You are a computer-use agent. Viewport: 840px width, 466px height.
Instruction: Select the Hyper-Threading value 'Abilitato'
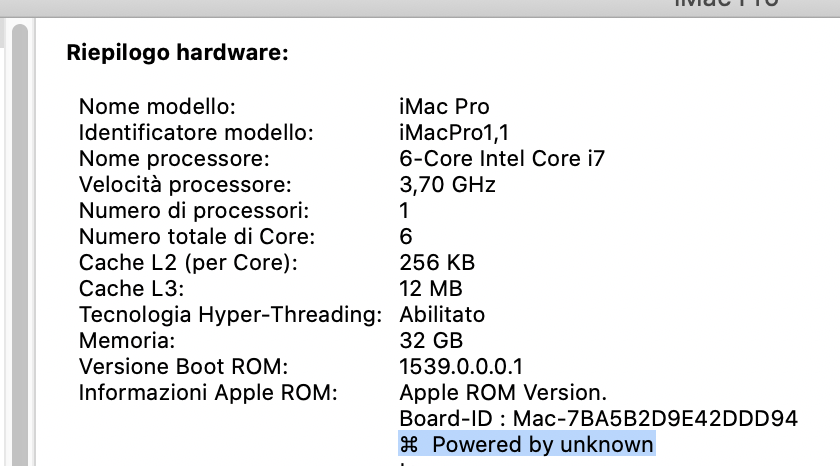pyautogui.click(x=442, y=314)
